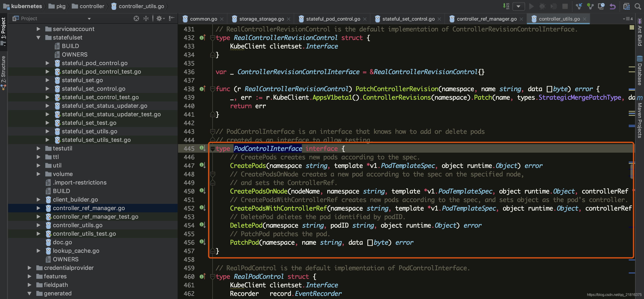This screenshot has height=299, width=644.
Task: Collapse the PodControlInterface fold at line 445
Action: tap(213, 149)
